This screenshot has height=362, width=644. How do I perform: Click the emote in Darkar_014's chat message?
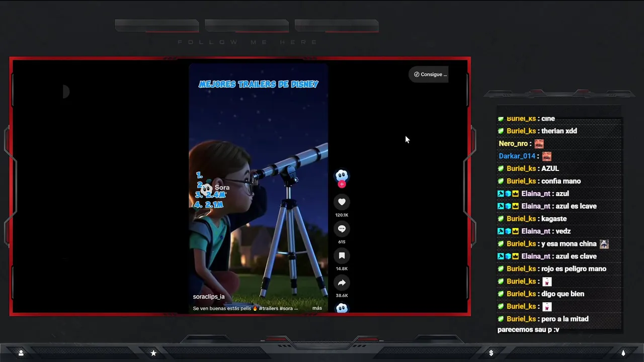coord(546,156)
